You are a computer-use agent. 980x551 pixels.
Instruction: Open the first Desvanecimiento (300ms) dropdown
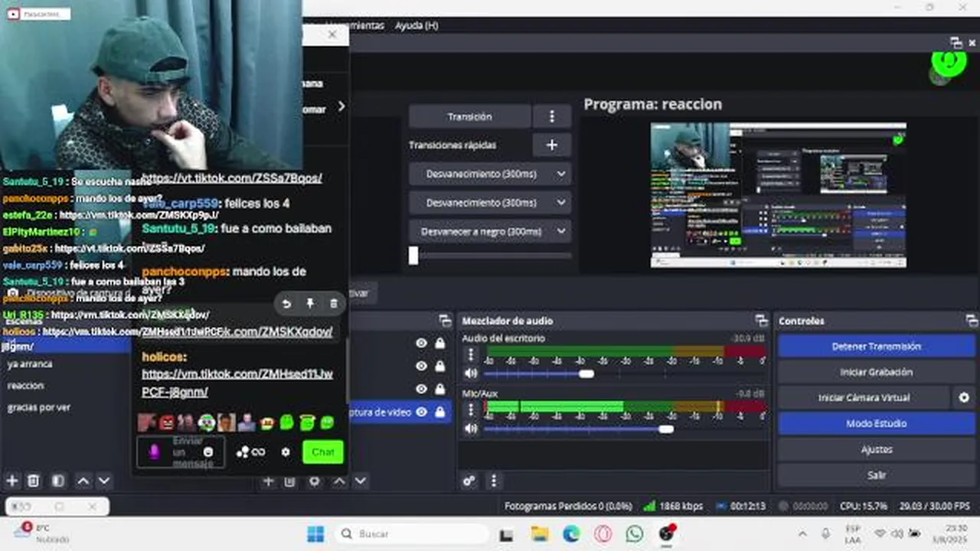(490, 174)
